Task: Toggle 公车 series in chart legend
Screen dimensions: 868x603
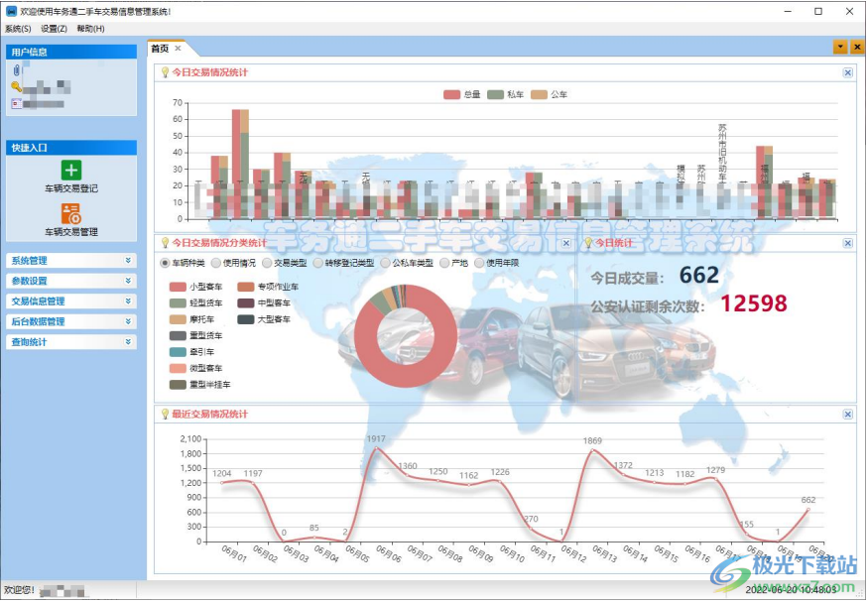Action: point(549,94)
